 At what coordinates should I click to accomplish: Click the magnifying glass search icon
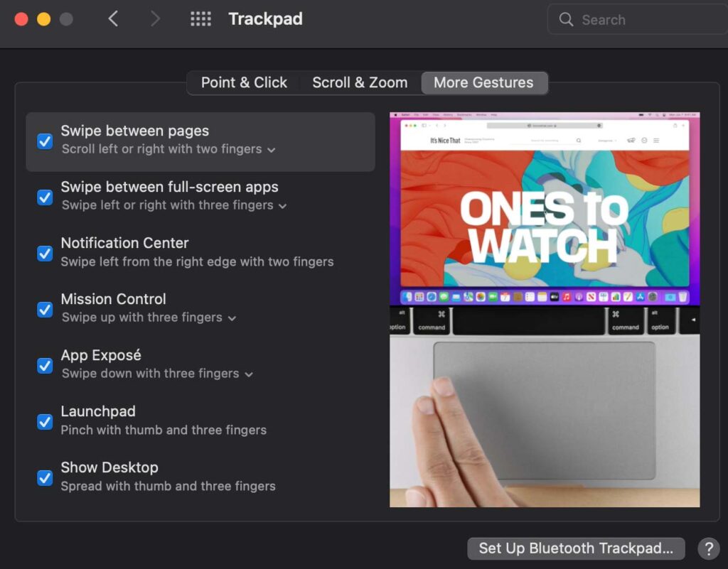point(567,20)
